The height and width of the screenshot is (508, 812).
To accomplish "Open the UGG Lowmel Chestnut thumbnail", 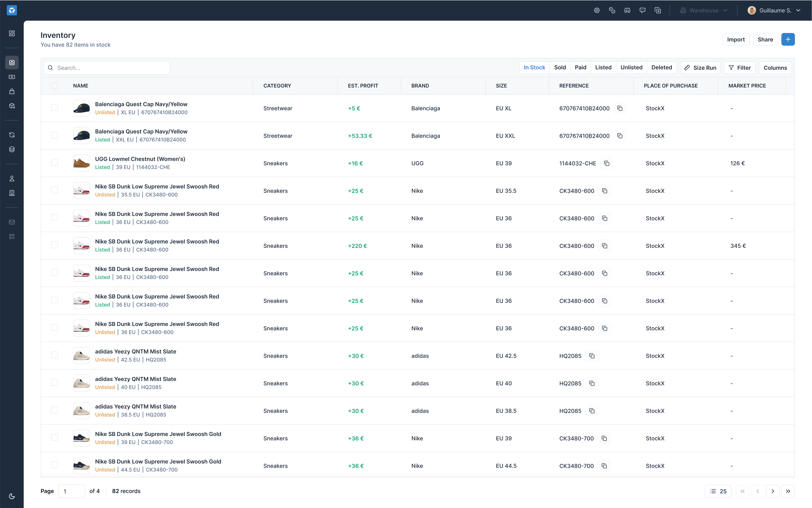I will point(82,163).
